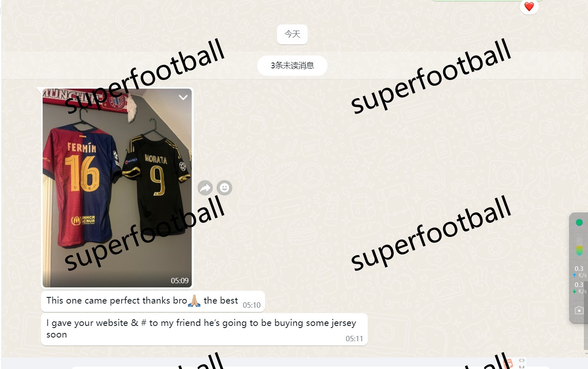Click the orange icon below the chat
The image size is (588, 369).
click(x=508, y=364)
